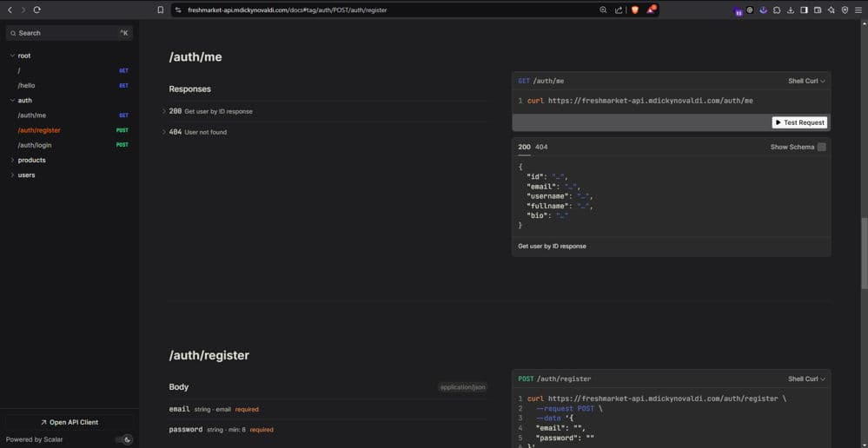Viewport: 868px width, 448px height.
Task: Click the password body parameter row
Action: 328,430
